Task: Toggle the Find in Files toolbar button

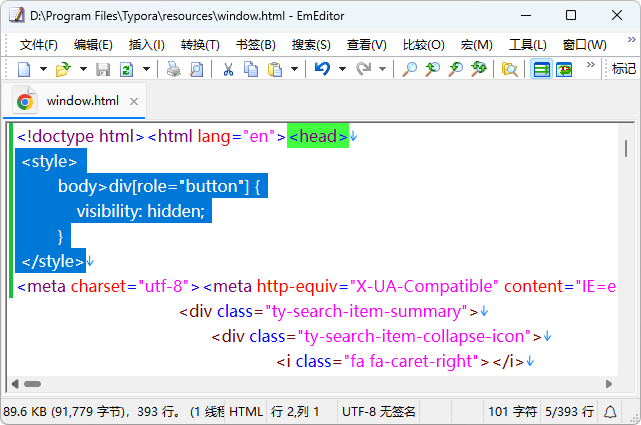Action: coord(510,69)
